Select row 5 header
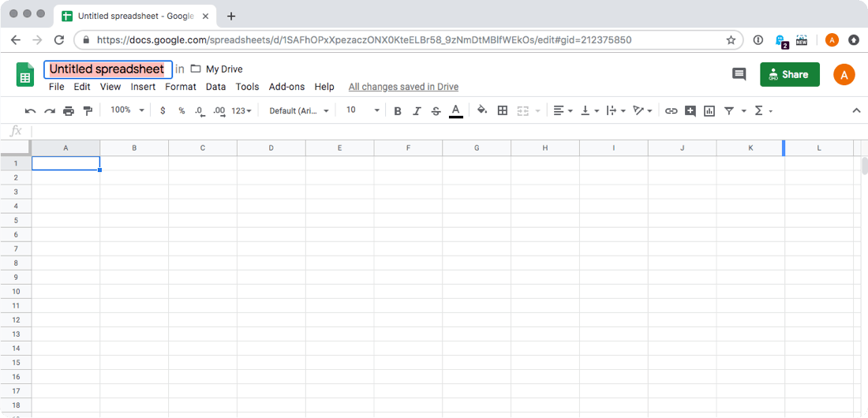The image size is (868, 418). click(16, 220)
